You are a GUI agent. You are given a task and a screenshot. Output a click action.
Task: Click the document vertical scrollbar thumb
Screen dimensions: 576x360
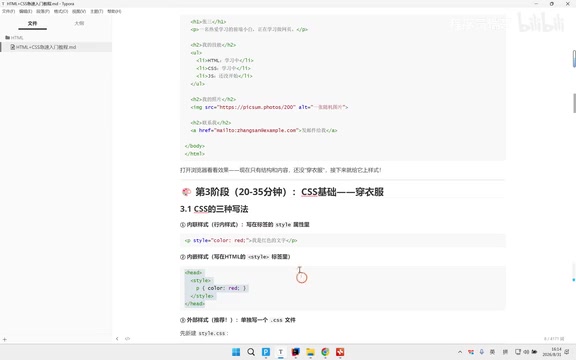574,103
